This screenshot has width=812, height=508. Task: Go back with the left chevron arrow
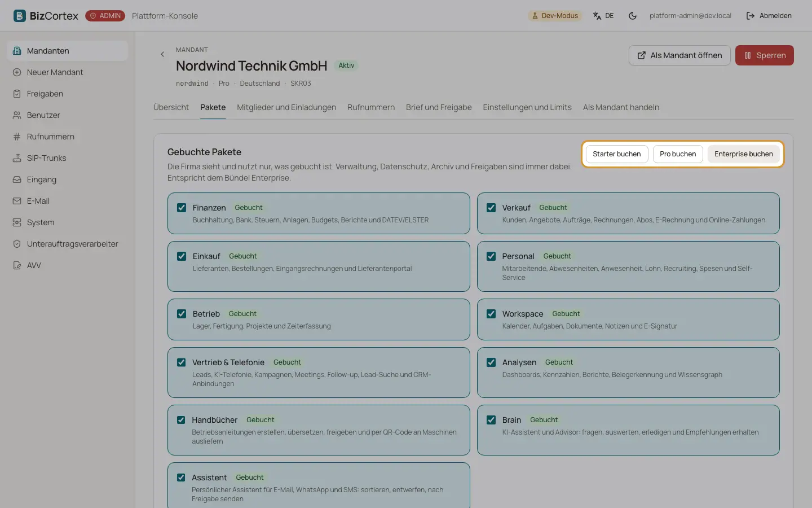tap(162, 54)
